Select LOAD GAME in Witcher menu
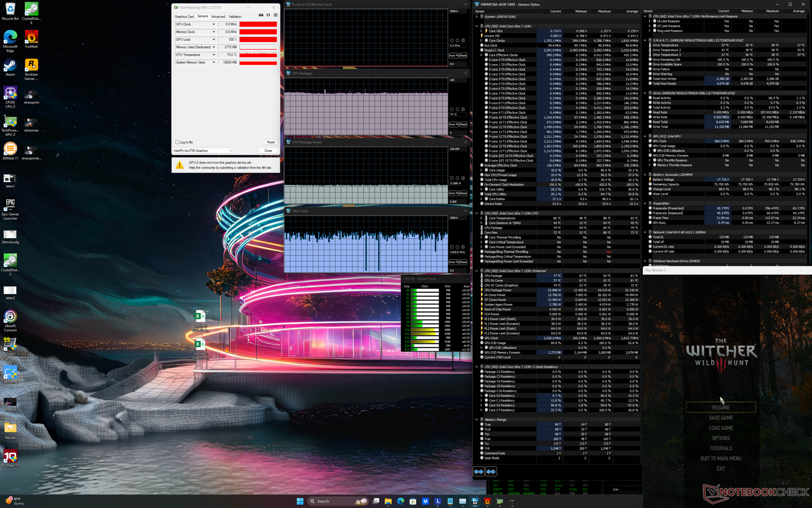Image resolution: width=812 pixels, height=508 pixels. tap(721, 428)
